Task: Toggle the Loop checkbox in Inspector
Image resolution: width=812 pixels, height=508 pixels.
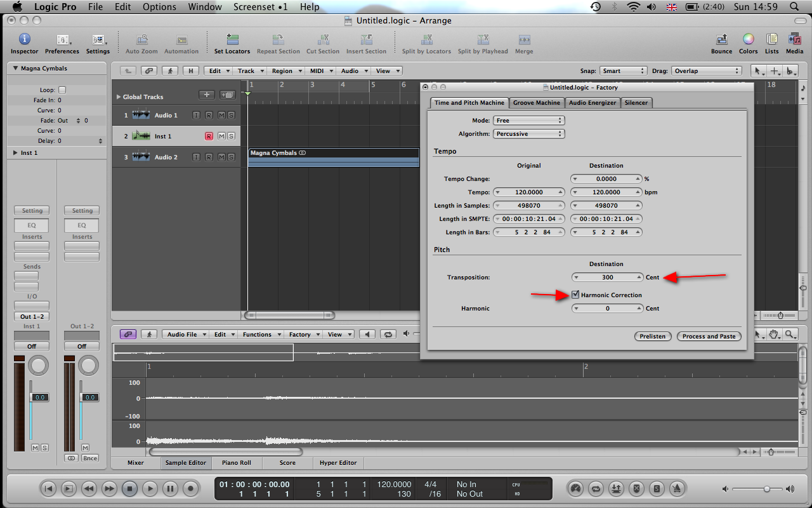Action: point(62,90)
